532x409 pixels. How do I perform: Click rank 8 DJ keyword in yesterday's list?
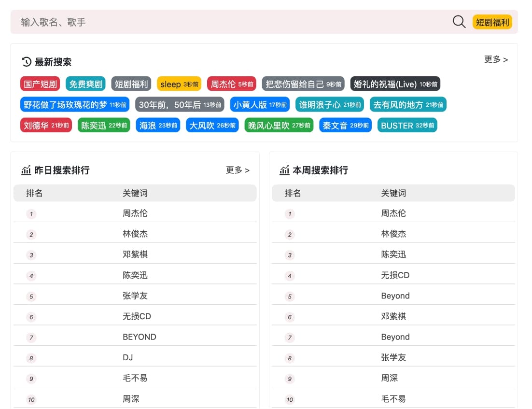(128, 357)
